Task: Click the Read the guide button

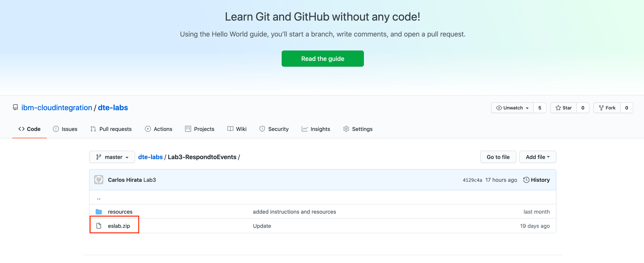Action: (x=322, y=58)
